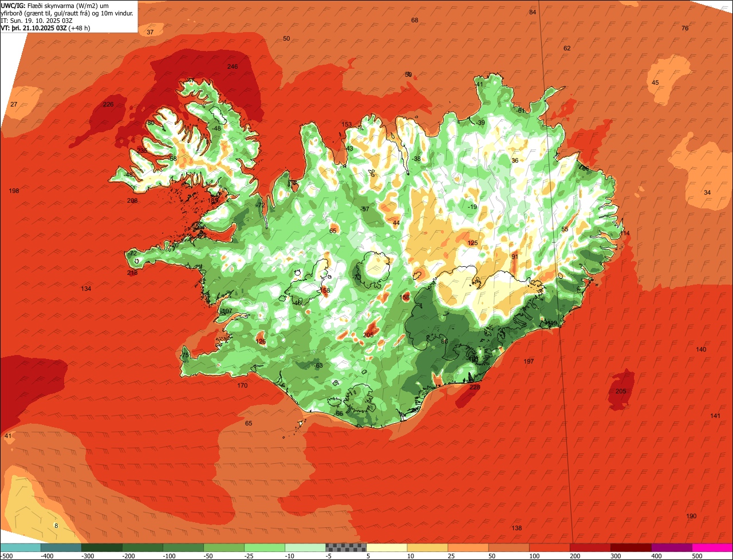
Task: Click the map value 228 by the south coast
Action: [x=475, y=387]
